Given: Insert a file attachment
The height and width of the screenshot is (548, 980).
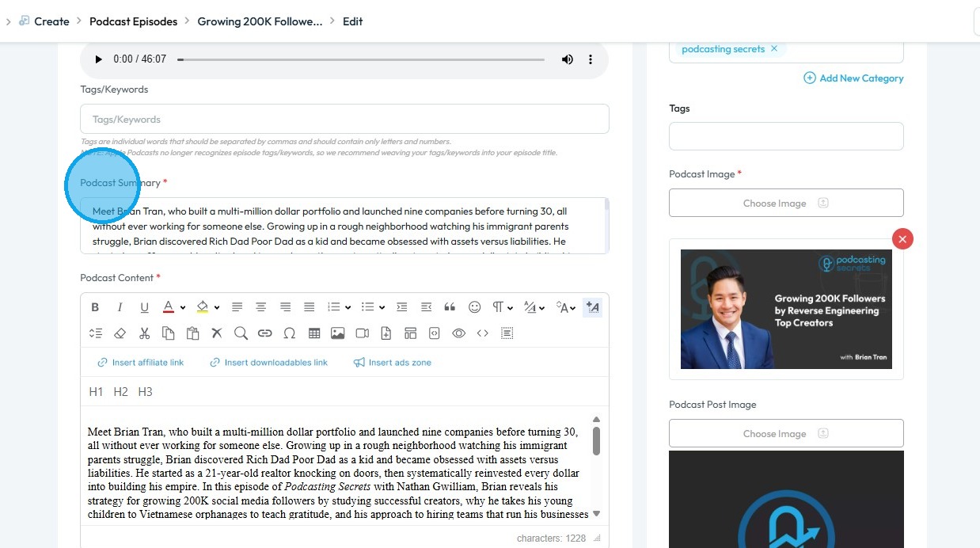Looking at the screenshot, I should pos(386,333).
